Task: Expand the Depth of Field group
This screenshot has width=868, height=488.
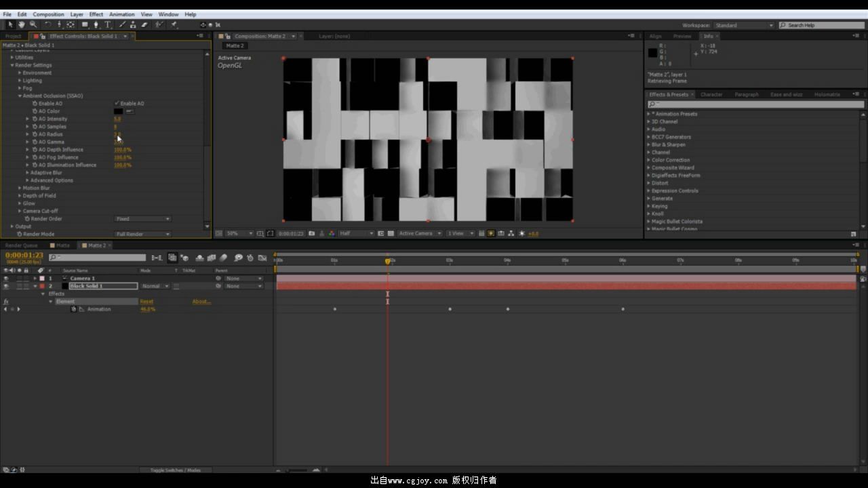Action: pos(20,196)
